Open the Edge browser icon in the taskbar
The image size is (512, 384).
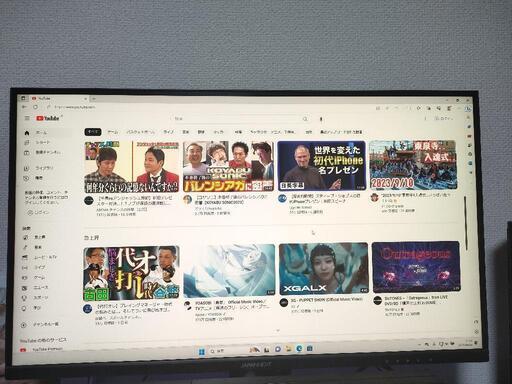(299, 349)
